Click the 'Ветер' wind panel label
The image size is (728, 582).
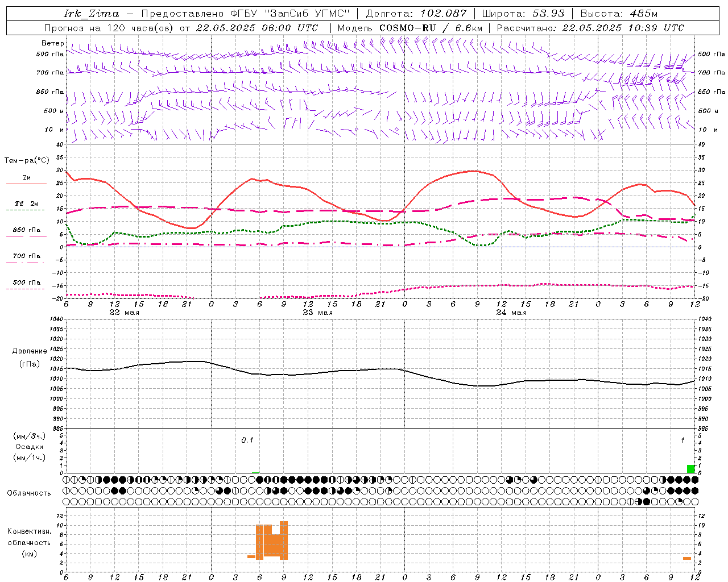(x=52, y=43)
